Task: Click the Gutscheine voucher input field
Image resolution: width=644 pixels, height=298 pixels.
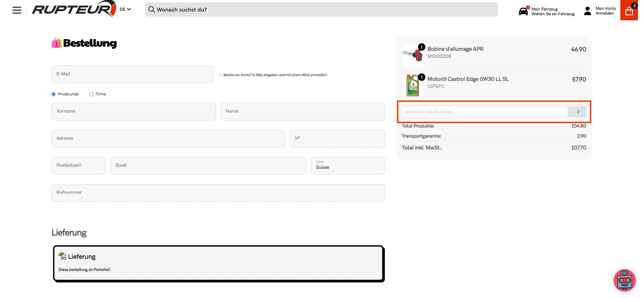Action: click(x=484, y=112)
